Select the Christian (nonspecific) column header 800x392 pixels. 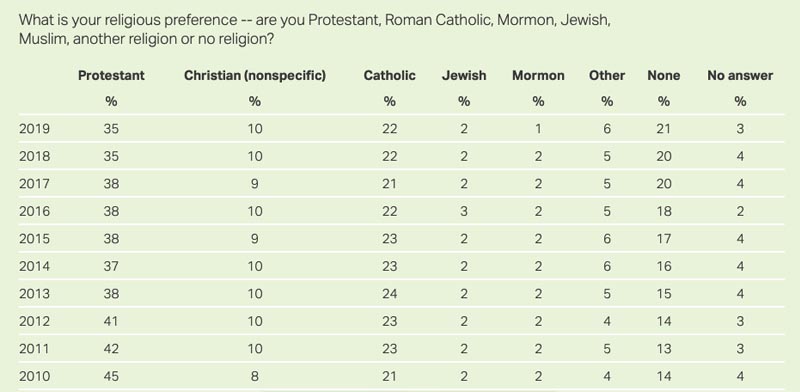255,76
